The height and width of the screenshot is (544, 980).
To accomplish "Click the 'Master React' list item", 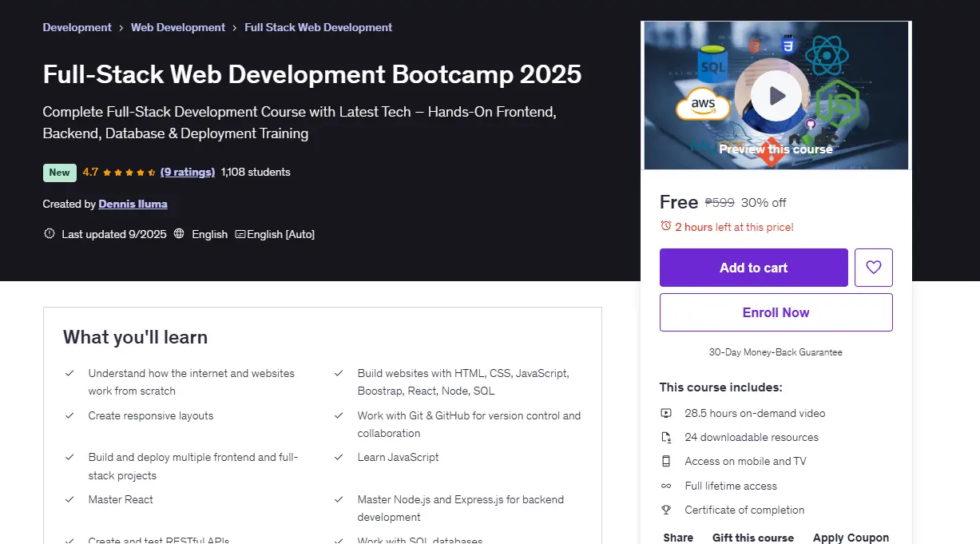I will click(121, 499).
